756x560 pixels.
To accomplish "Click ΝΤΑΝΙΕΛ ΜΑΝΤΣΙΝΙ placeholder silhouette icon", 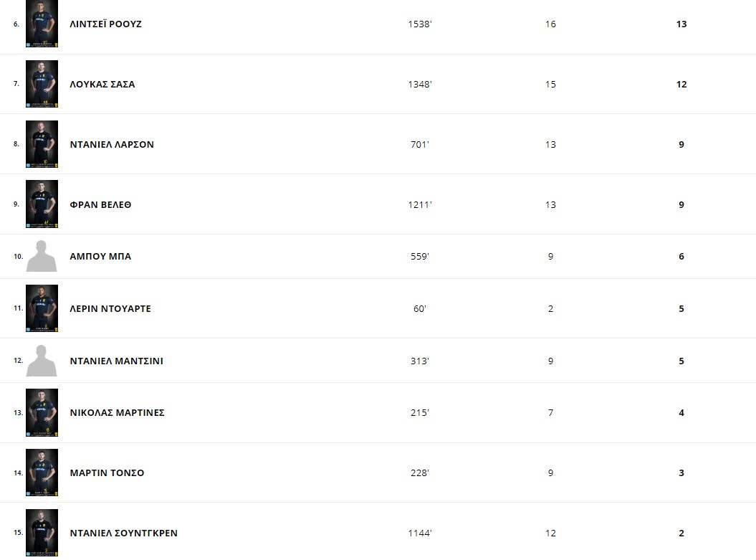I will point(42,361).
